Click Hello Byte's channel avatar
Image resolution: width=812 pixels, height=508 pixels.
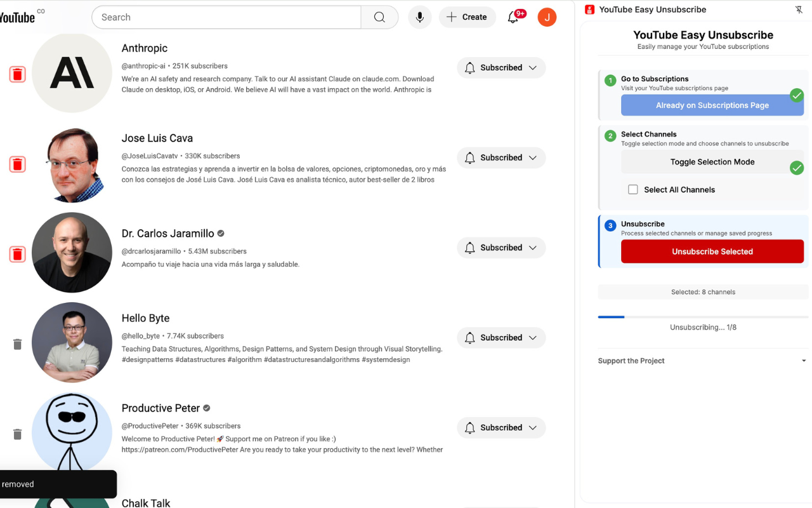[72, 343]
